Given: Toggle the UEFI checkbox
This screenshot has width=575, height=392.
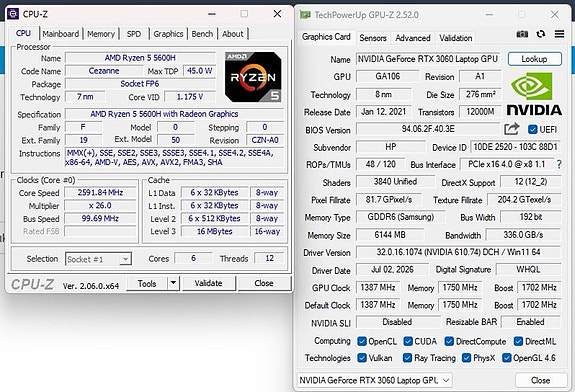Looking at the screenshot, I should point(532,129).
